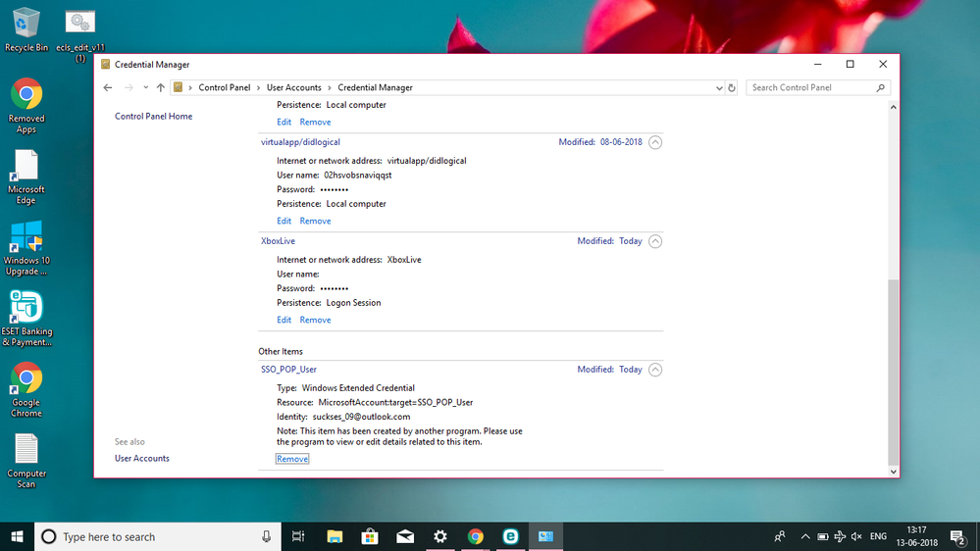Image resolution: width=980 pixels, height=551 pixels.
Task: Select Credential Manager in breadcrumb
Action: click(375, 87)
